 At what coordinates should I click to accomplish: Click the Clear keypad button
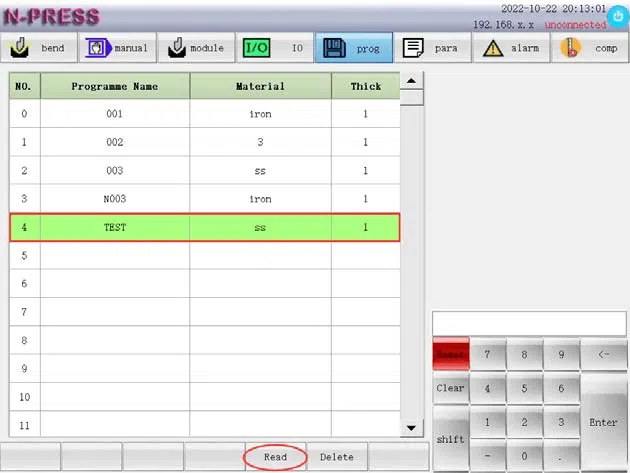450,388
